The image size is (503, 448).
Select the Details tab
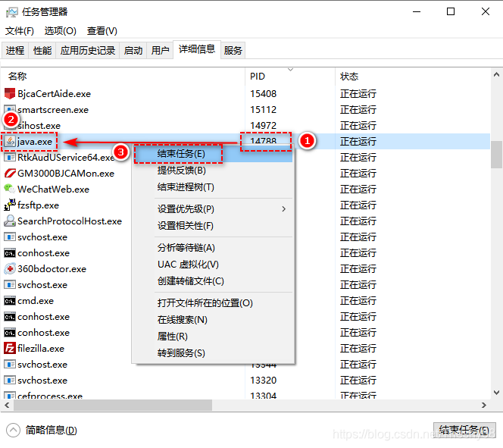coord(197,49)
